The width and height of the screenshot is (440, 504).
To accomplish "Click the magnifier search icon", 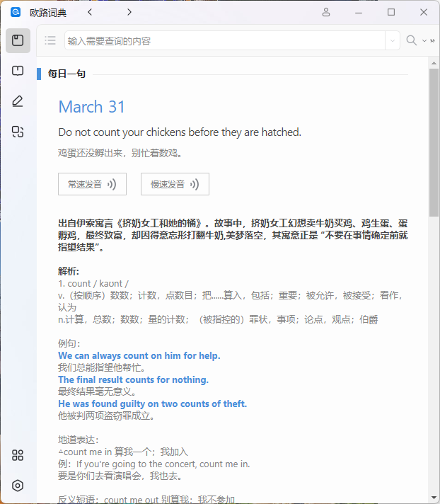I will click(412, 40).
